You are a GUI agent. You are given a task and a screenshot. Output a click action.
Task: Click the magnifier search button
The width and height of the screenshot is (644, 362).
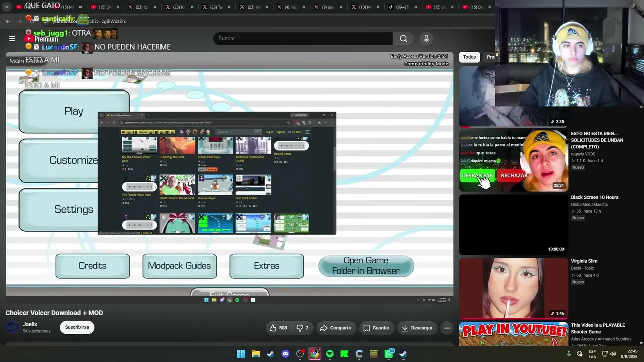coord(404,39)
